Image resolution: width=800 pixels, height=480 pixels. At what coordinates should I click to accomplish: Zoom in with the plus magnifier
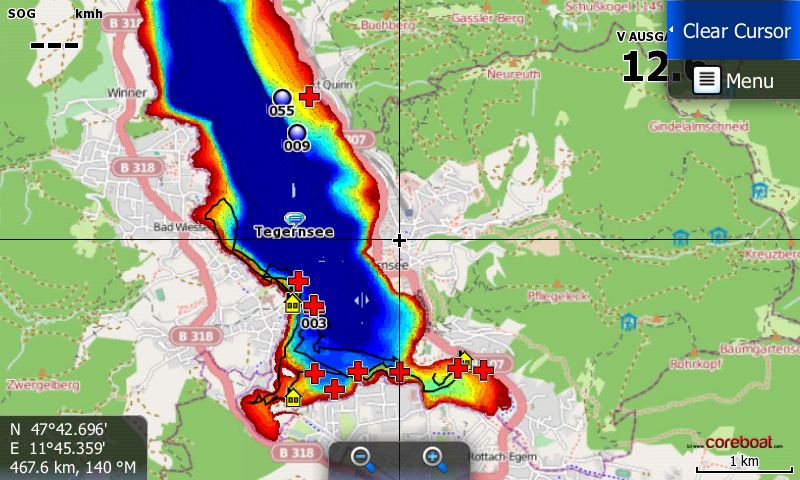[434, 459]
